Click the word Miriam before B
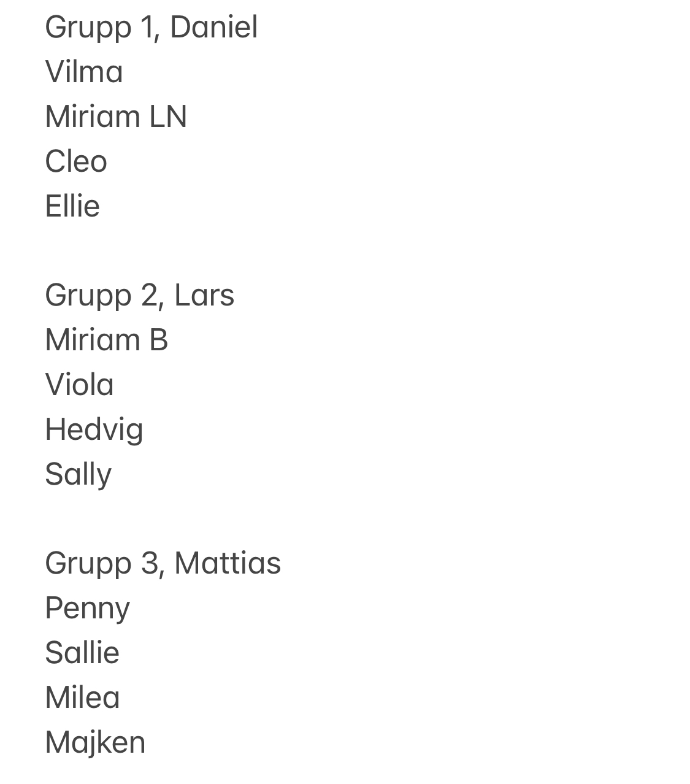 [x=84, y=340]
